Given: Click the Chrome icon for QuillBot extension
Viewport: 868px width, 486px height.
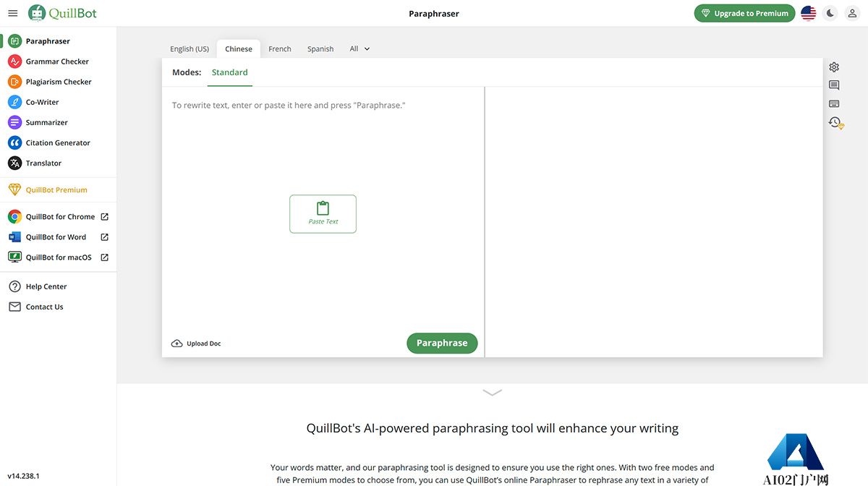Looking at the screenshot, I should coord(14,216).
